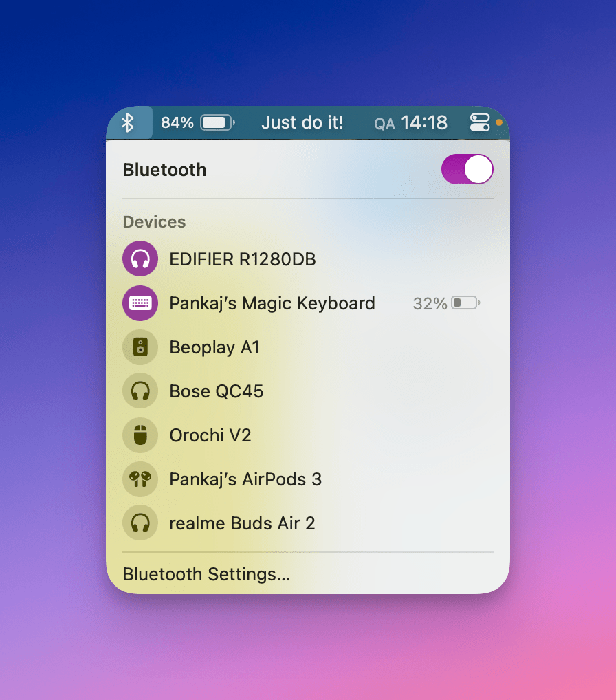This screenshot has width=616, height=700.
Task: Click the Magic Keyboard device icon
Action: pos(140,303)
